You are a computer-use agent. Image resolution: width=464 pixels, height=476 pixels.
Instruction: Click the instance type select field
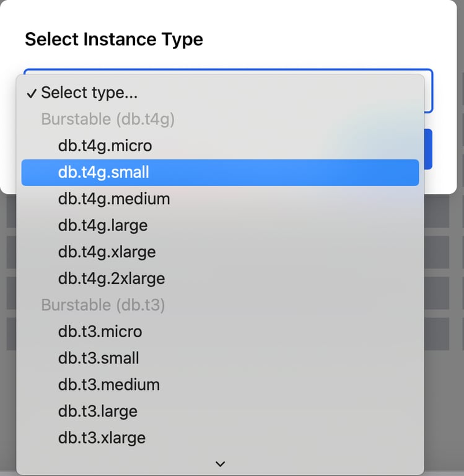[x=428, y=90]
